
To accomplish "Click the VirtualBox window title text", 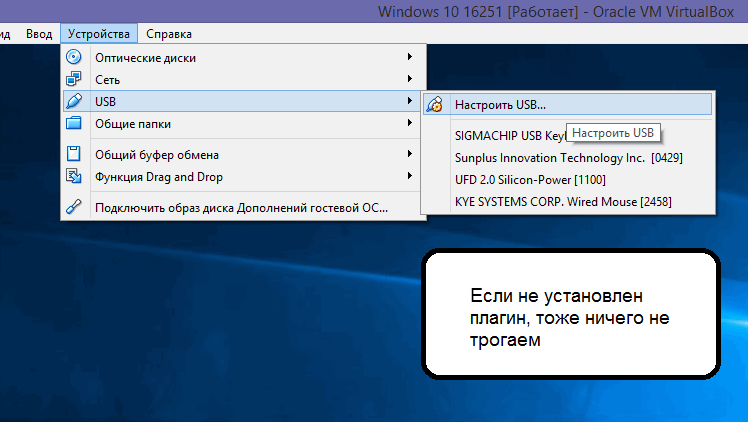I will tap(556, 11).
